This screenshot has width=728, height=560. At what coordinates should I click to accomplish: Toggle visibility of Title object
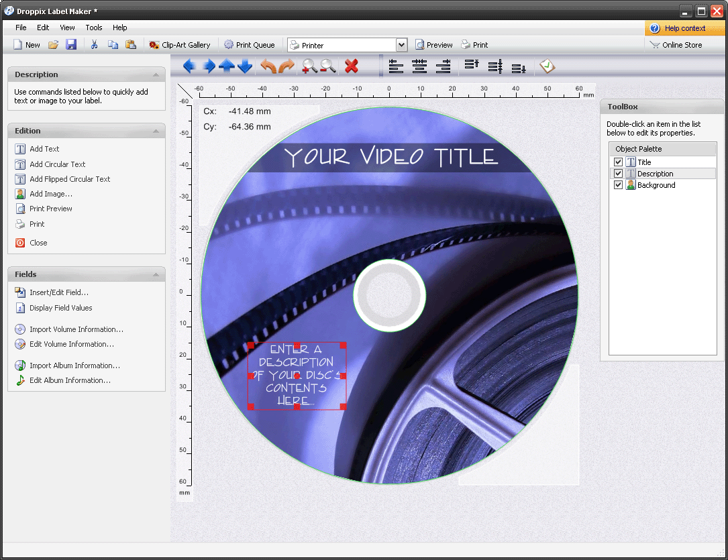[618, 162]
